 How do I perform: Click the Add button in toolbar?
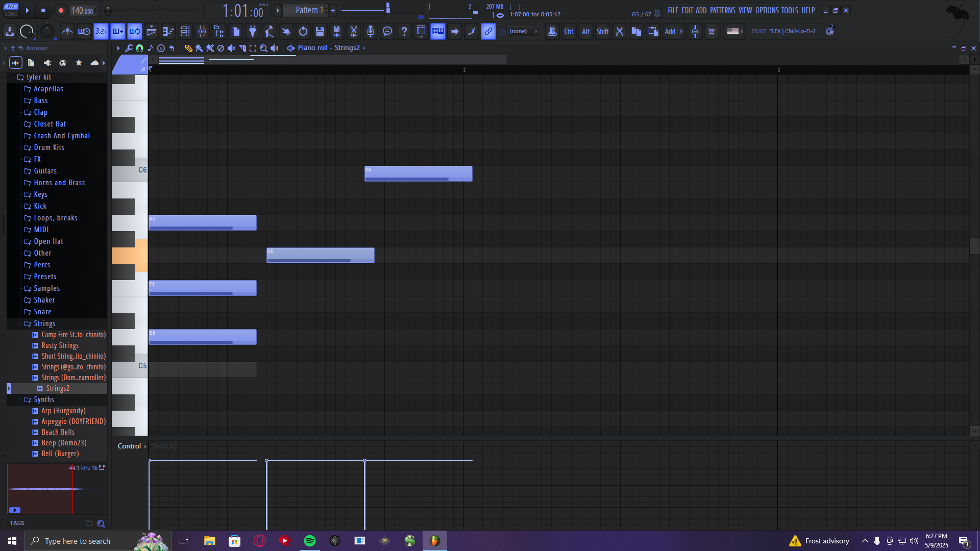tap(670, 32)
